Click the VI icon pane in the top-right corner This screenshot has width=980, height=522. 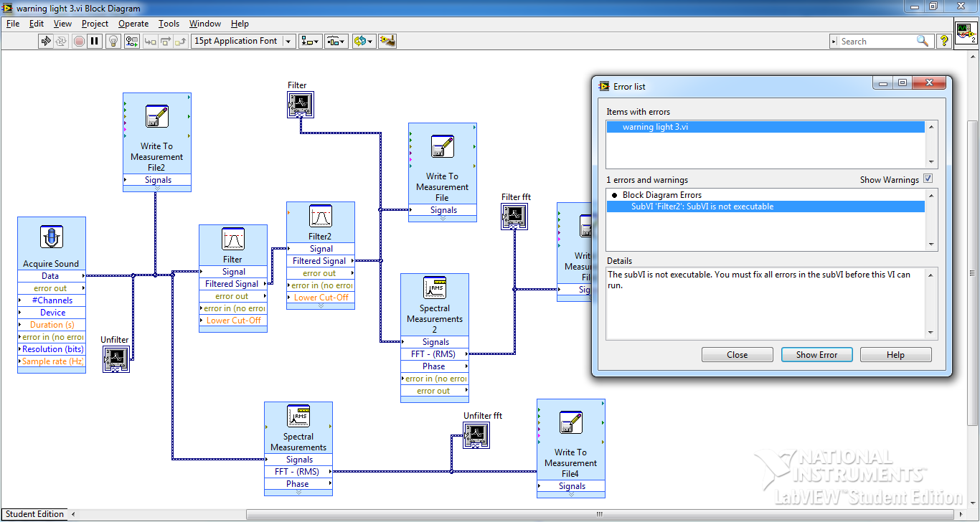click(x=966, y=32)
